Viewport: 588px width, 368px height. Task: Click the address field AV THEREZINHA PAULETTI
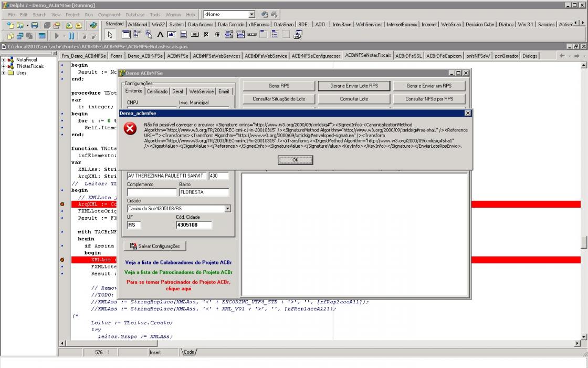click(166, 176)
